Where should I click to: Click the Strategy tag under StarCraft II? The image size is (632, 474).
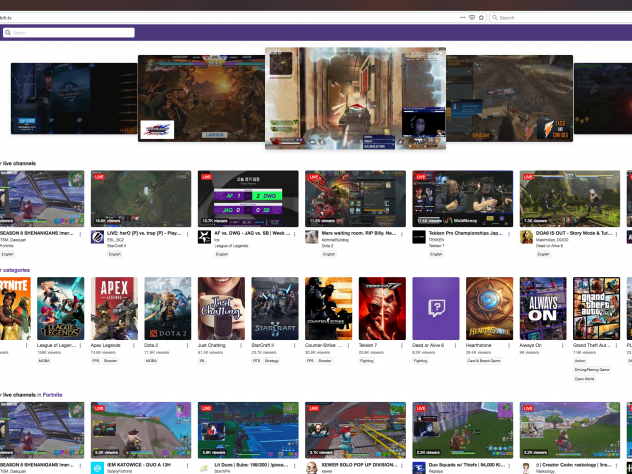[x=271, y=361]
